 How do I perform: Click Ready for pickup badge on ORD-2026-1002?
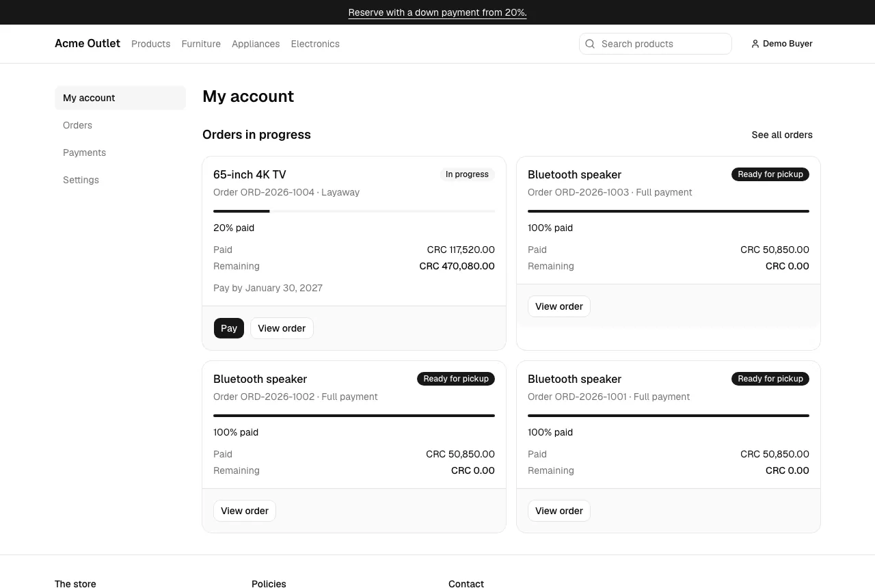(456, 379)
